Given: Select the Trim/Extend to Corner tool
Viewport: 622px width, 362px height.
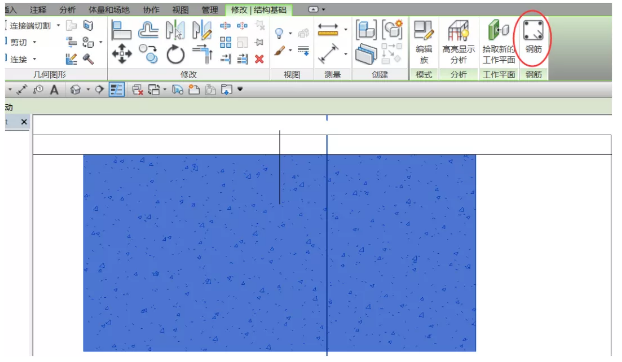Looking at the screenshot, I should pyautogui.click(x=202, y=54).
